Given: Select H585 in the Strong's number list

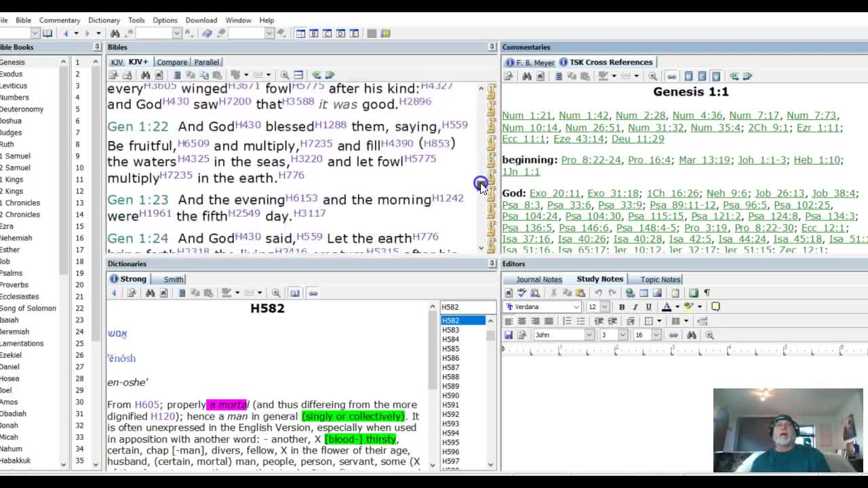Looking at the screenshot, I should click(450, 348).
